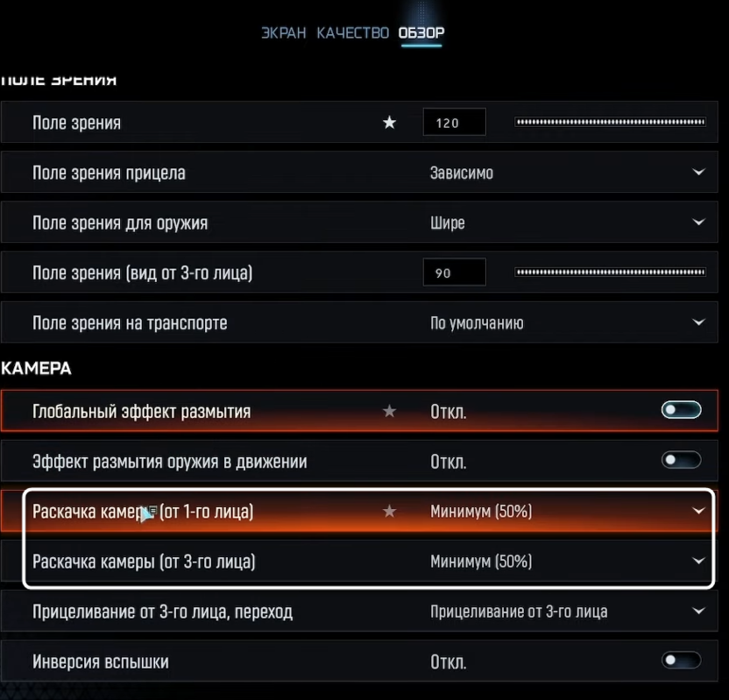Viewport: 729px width, 700px height.
Task: Open Раскачка камеры (от 3-го лица) dropdown
Action: tap(697, 561)
